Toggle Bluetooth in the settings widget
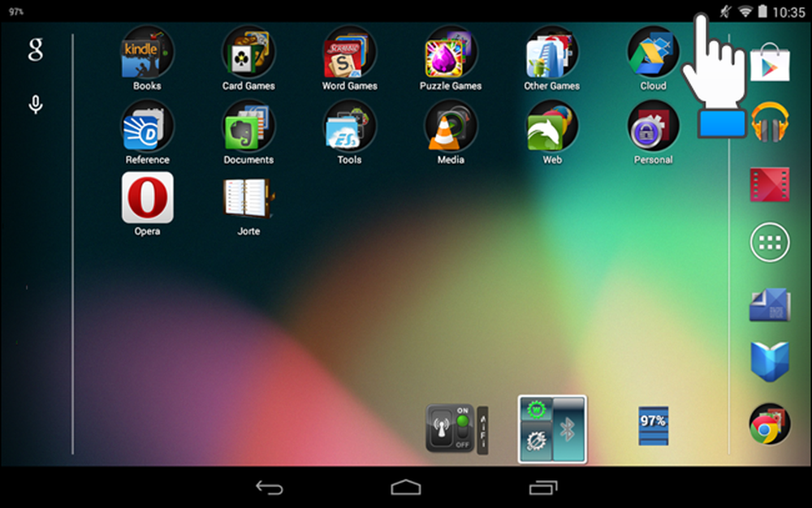 pos(568,428)
